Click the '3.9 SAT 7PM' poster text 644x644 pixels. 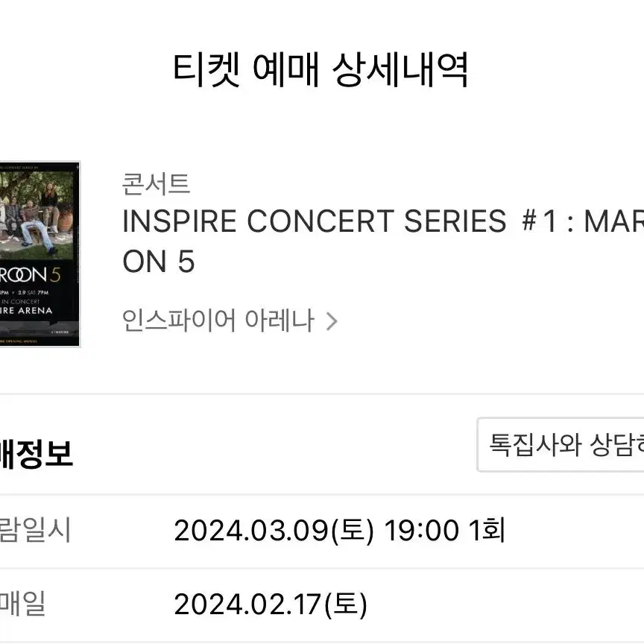[x=34, y=292]
